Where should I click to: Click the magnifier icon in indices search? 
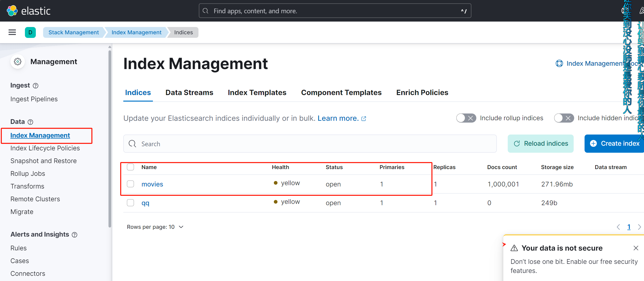[132, 144]
